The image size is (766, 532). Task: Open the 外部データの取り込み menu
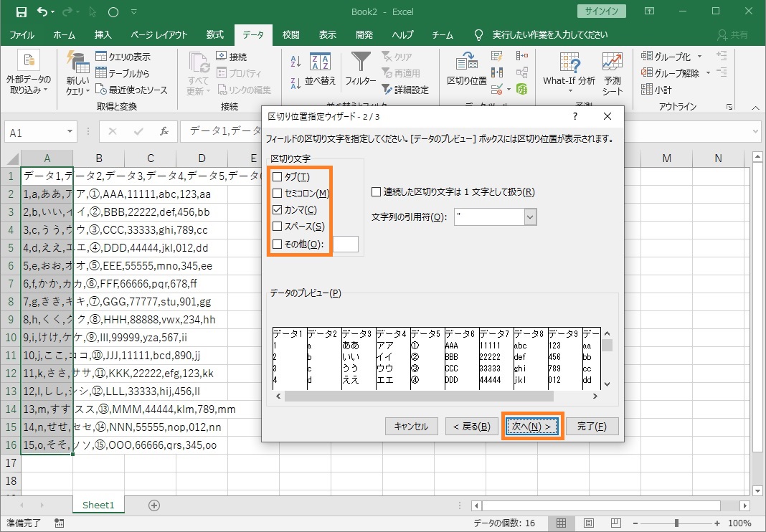[x=29, y=72]
